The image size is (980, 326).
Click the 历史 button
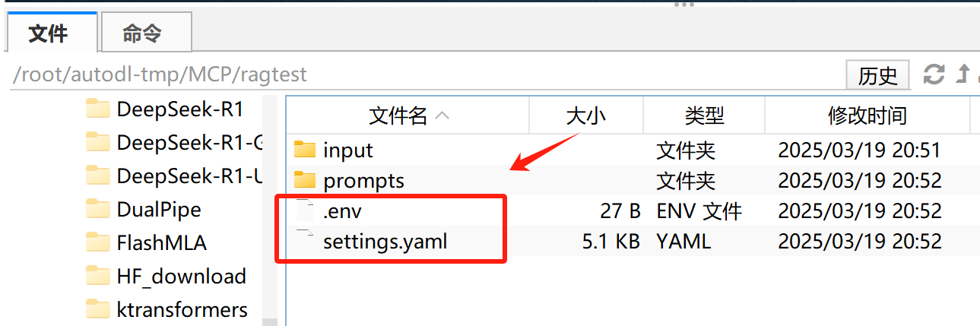pyautogui.click(x=878, y=75)
